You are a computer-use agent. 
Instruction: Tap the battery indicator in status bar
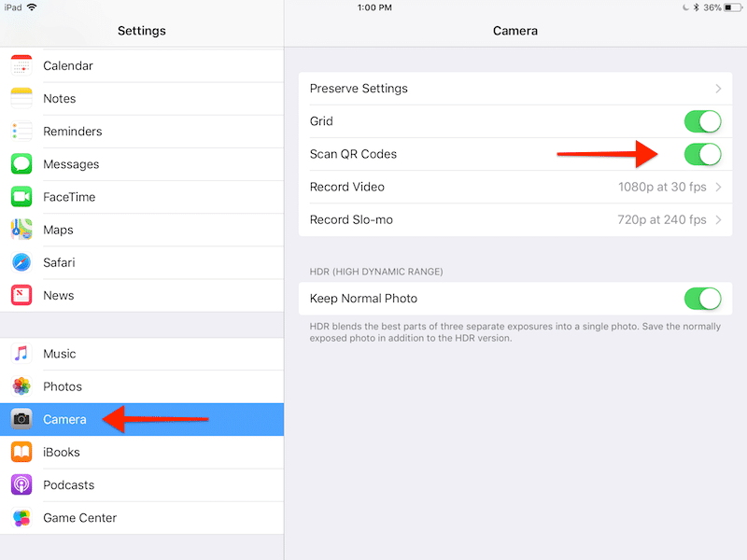point(728,7)
